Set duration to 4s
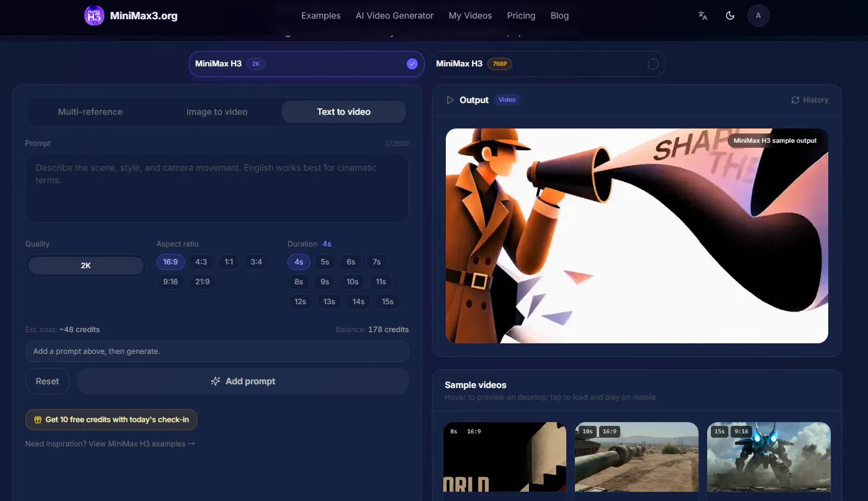 point(299,262)
